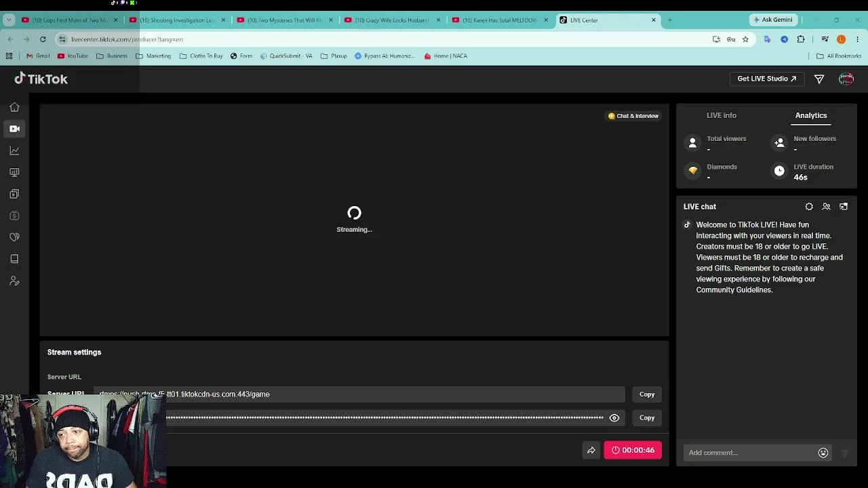Open All Bookmarks folder
Screen dimensions: 868x488
pos(839,56)
